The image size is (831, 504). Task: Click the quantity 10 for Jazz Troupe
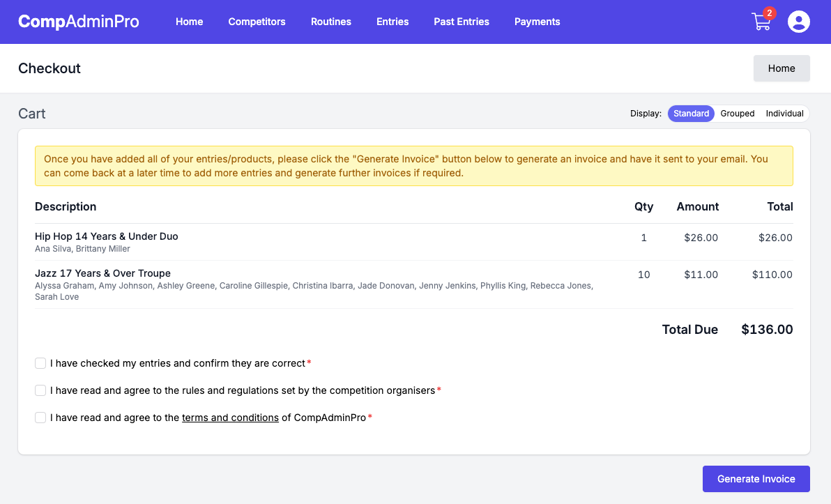pos(644,275)
